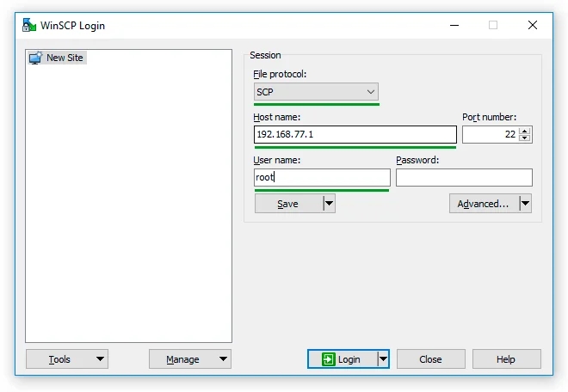The height and width of the screenshot is (392, 568).
Task: Click the "Session" group label
Action: tap(265, 55)
